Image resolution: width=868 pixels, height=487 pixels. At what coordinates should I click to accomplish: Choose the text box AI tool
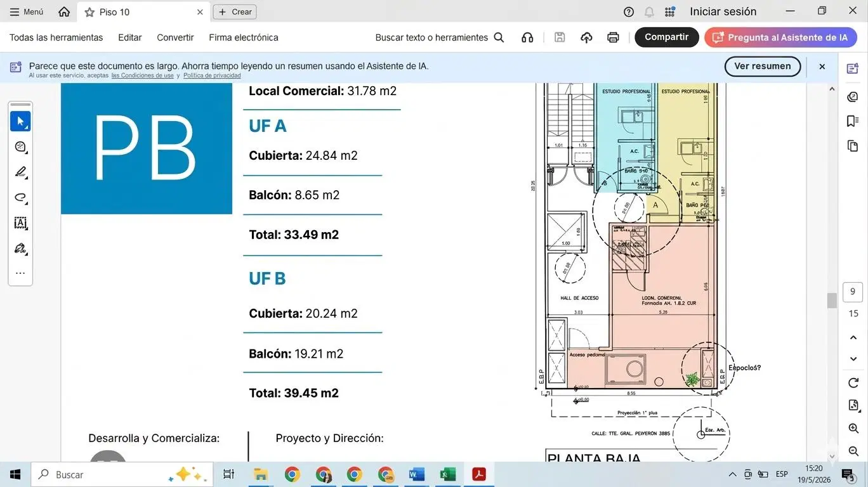(x=20, y=223)
